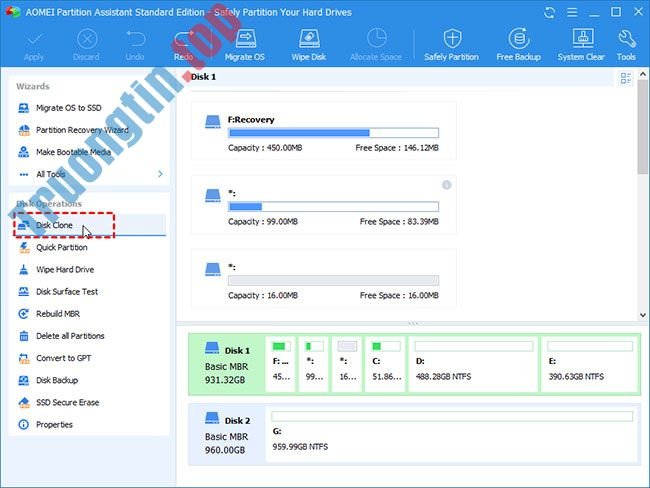The height and width of the screenshot is (488, 650).
Task: Click scrollbar up arrow in partition list
Action: click(643, 74)
